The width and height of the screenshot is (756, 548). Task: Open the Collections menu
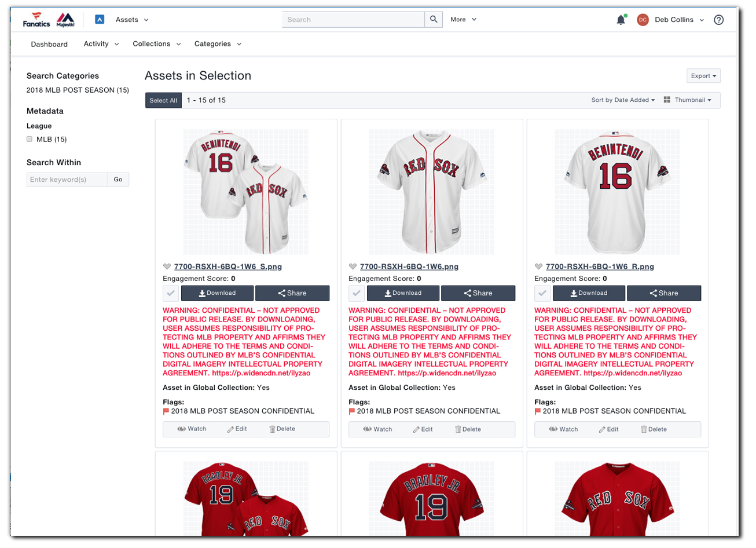click(x=156, y=44)
